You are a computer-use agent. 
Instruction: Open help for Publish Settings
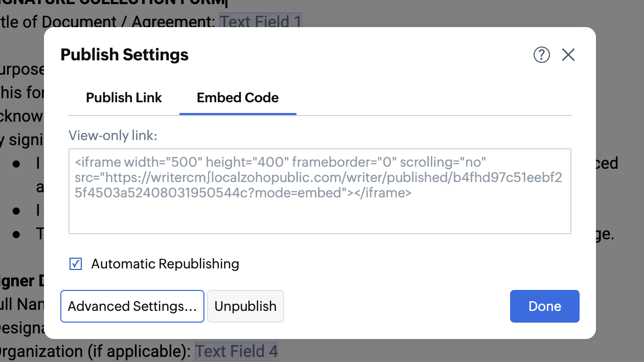541,55
